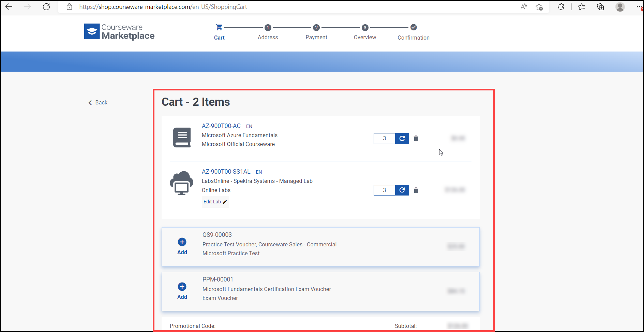Click Add label under PPM-00001

click(x=182, y=297)
